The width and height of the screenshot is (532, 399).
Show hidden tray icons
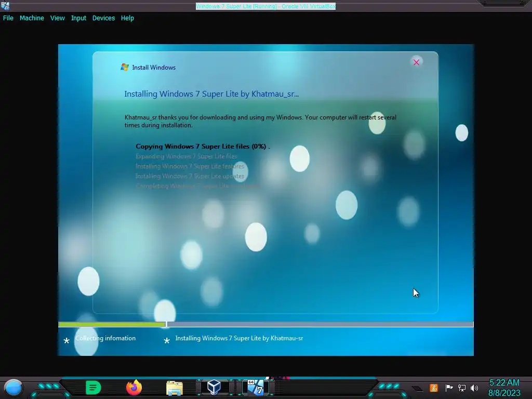point(418,389)
